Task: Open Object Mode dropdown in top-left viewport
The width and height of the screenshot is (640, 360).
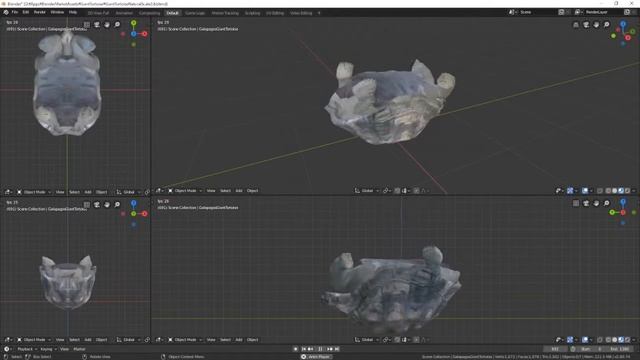Action: pyautogui.click(x=34, y=192)
